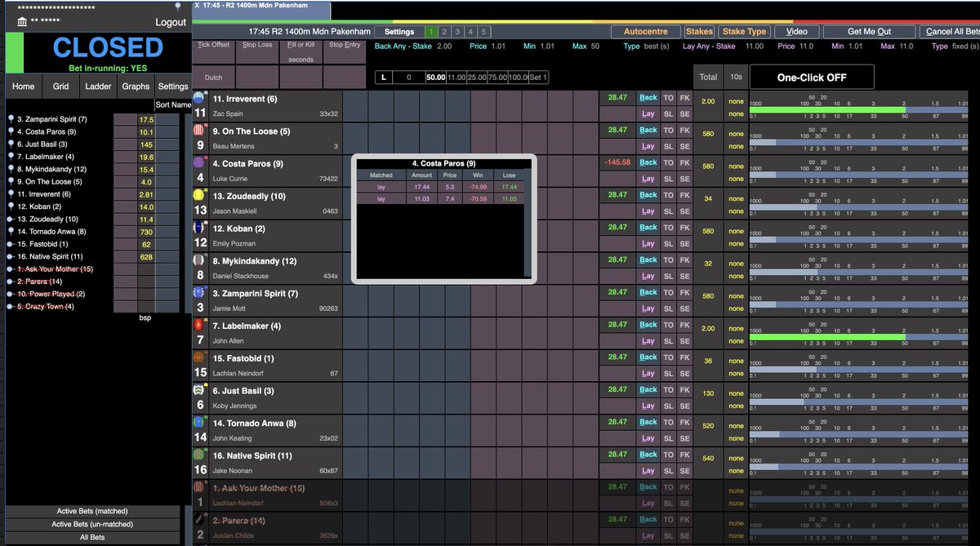Click the green price bar for 11. Irreverent
The image size is (980, 546).
click(827, 110)
